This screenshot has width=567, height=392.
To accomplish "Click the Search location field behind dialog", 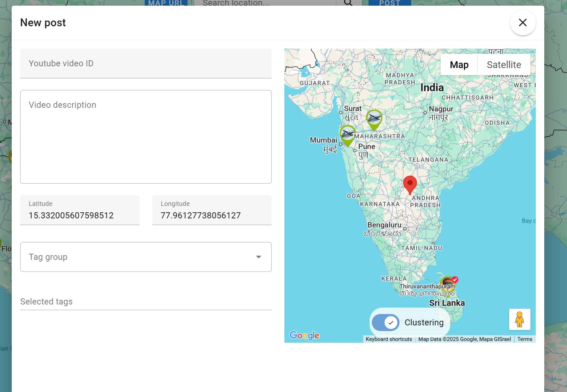I will [x=265, y=3].
